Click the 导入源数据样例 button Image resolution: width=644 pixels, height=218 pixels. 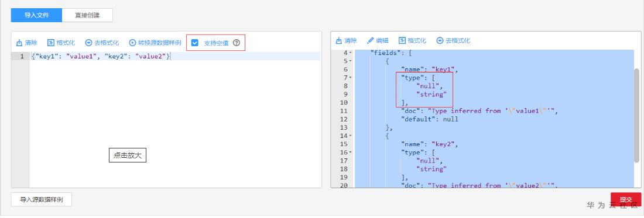(42, 199)
